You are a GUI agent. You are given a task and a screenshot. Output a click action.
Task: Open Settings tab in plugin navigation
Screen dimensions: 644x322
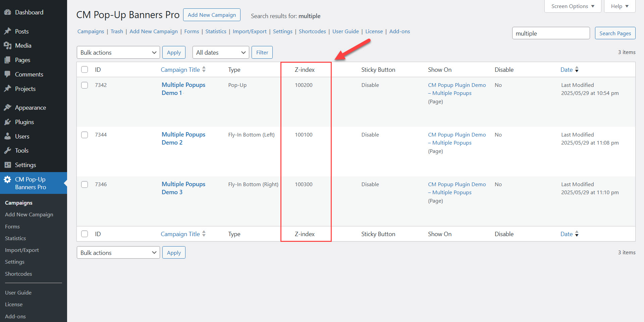tap(282, 32)
